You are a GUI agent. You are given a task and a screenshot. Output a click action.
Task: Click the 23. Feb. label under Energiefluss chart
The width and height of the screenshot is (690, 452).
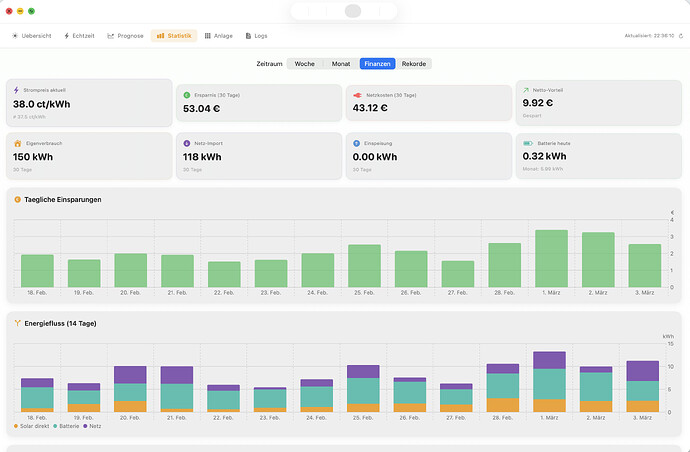[x=269, y=418]
